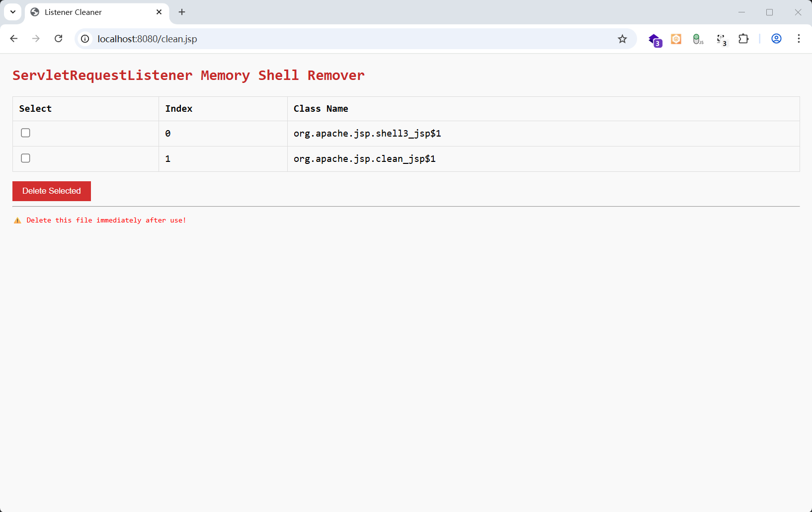Click the browser back arrow
This screenshot has width=812, height=512.
tap(14, 39)
